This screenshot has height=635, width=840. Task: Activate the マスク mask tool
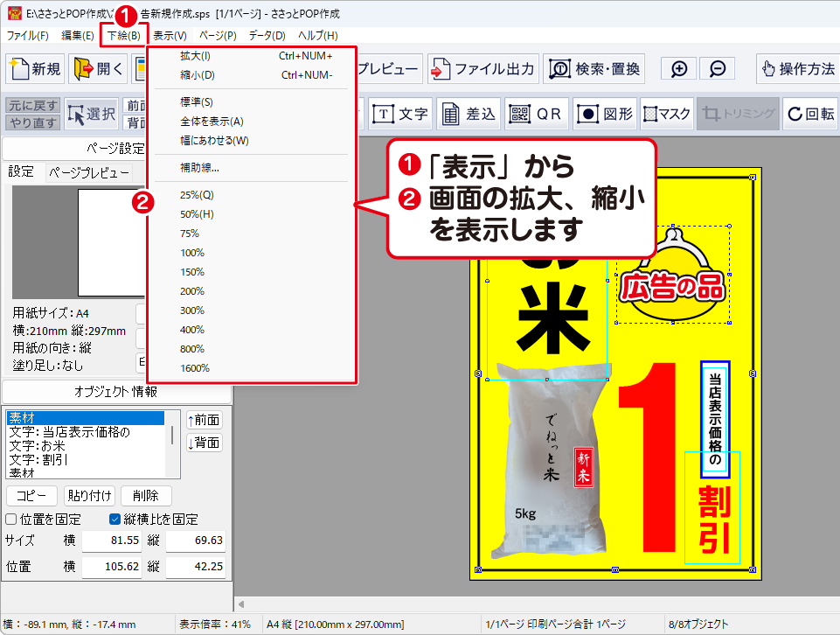(x=666, y=114)
